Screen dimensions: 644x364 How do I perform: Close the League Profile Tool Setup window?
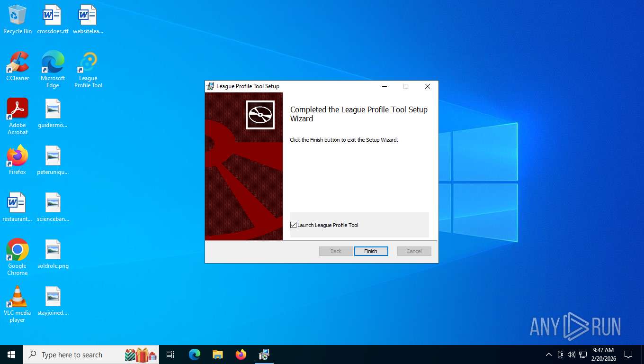tap(427, 86)
